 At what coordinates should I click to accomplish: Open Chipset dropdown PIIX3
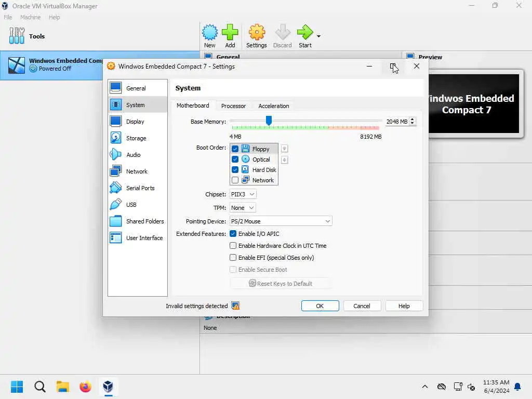[x=243, y=194]
